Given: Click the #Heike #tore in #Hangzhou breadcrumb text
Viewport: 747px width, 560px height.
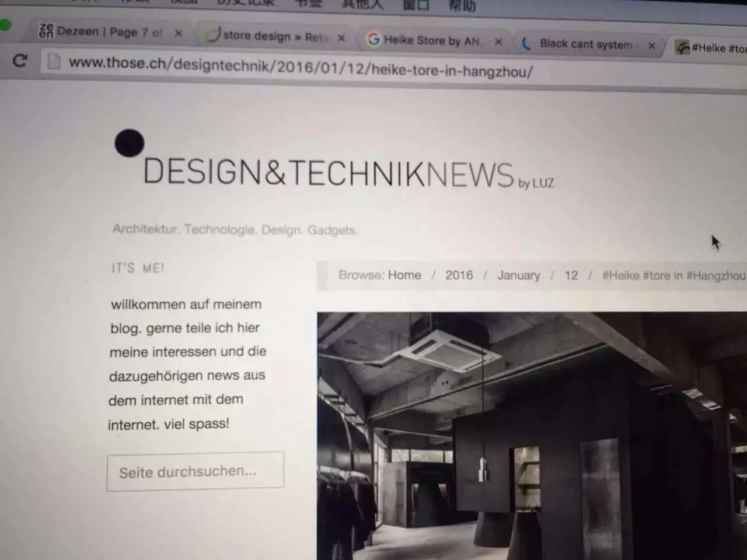Looking at the screenshot, I should [673, 275].
